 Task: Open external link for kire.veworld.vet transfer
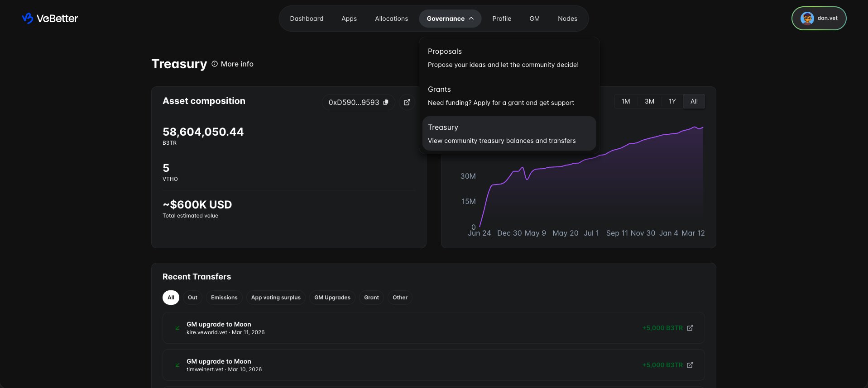pos(690,328)
